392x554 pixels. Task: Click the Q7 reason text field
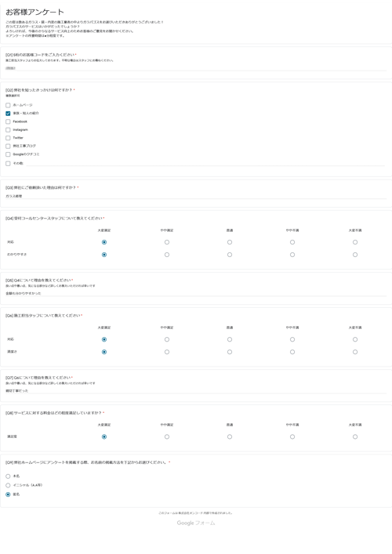(x=196, y=391)
